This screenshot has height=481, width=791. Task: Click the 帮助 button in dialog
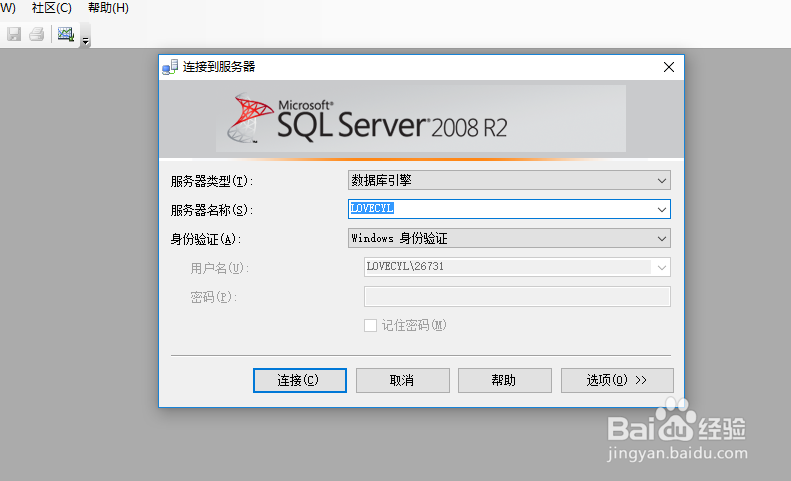504,380
